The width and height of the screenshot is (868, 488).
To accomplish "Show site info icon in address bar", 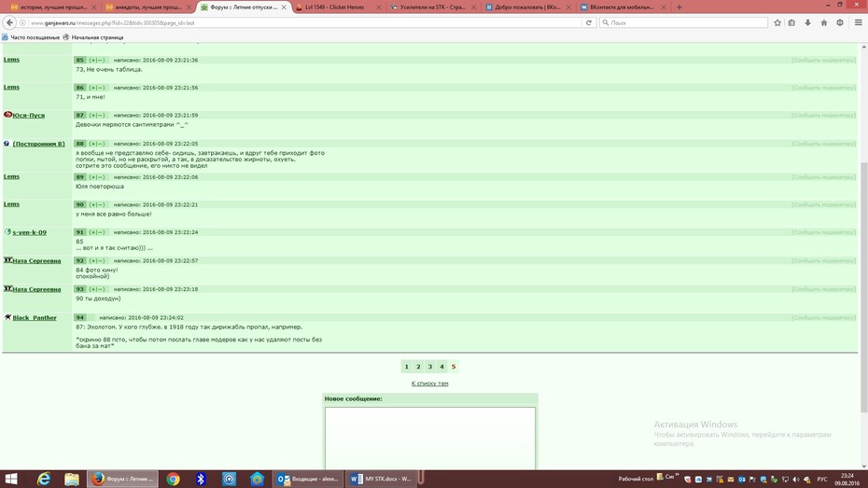I will (22, 22).
